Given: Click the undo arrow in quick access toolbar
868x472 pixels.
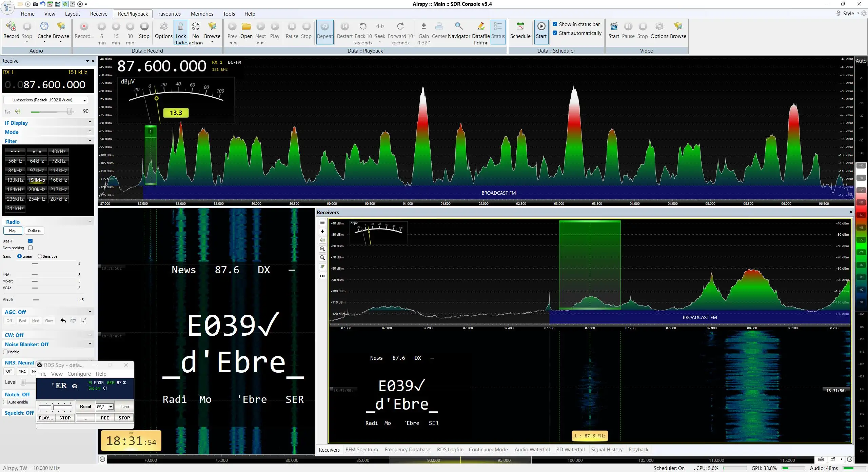Looking at the screenshot, I should [42, 4].
